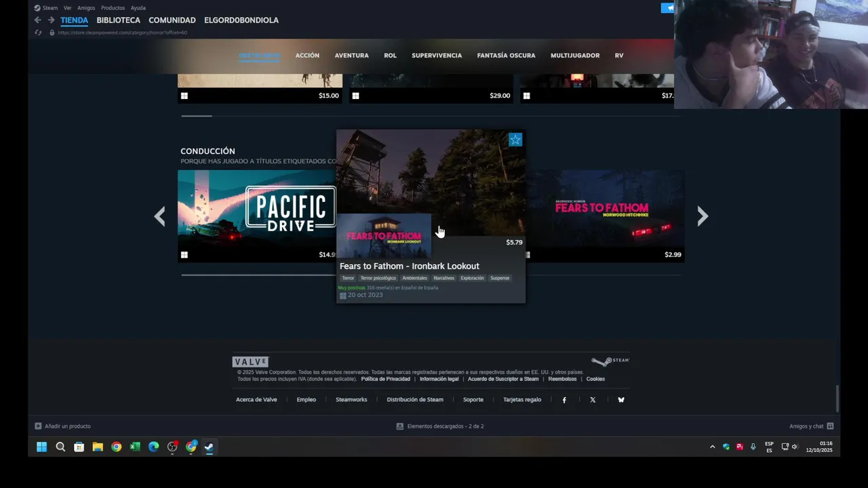Add Ironbark Lookout to wishlist via star
The width and height of the screenshot is (868, 488).
point(515,140)
